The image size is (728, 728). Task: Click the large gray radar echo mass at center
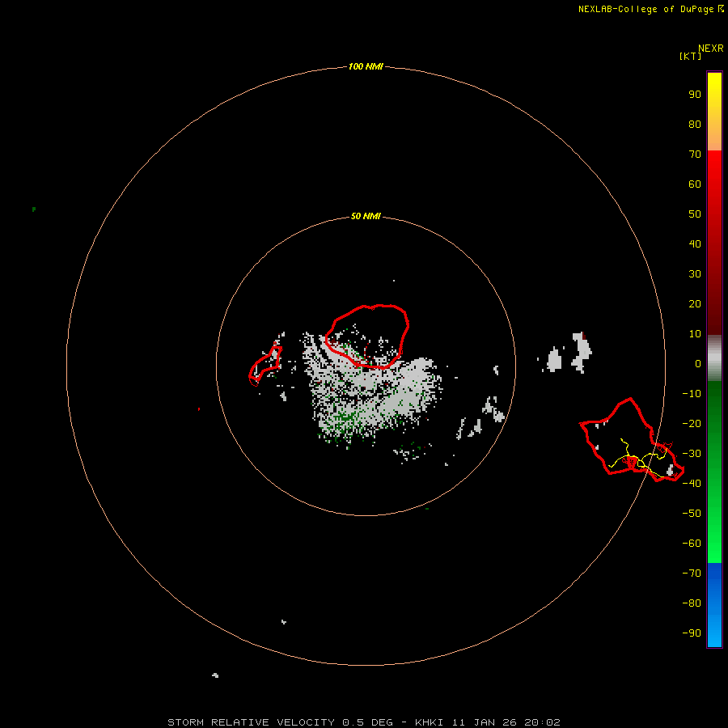(x=374, y=392)
